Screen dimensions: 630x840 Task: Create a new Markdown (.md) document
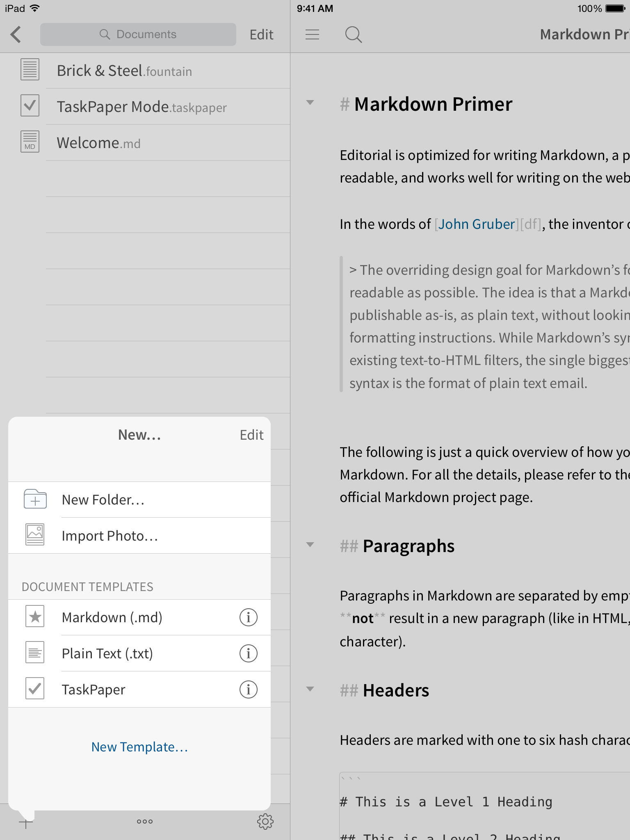(x=112, y=617)
